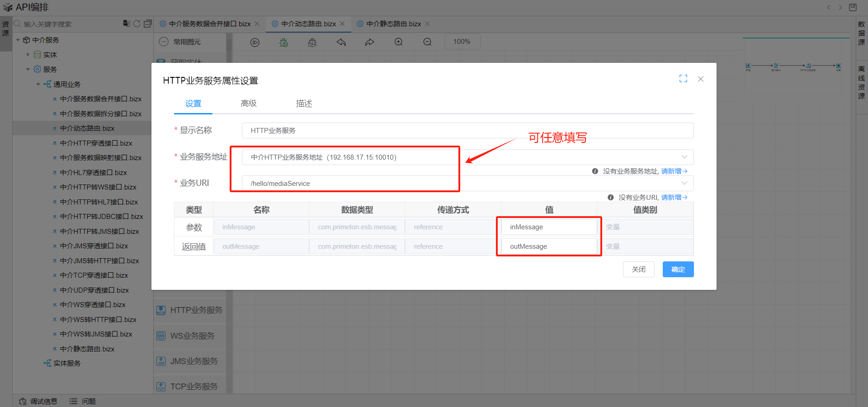Click the next arrow at top right
This screenshot has width=868, height=407.
pos(840,7)
